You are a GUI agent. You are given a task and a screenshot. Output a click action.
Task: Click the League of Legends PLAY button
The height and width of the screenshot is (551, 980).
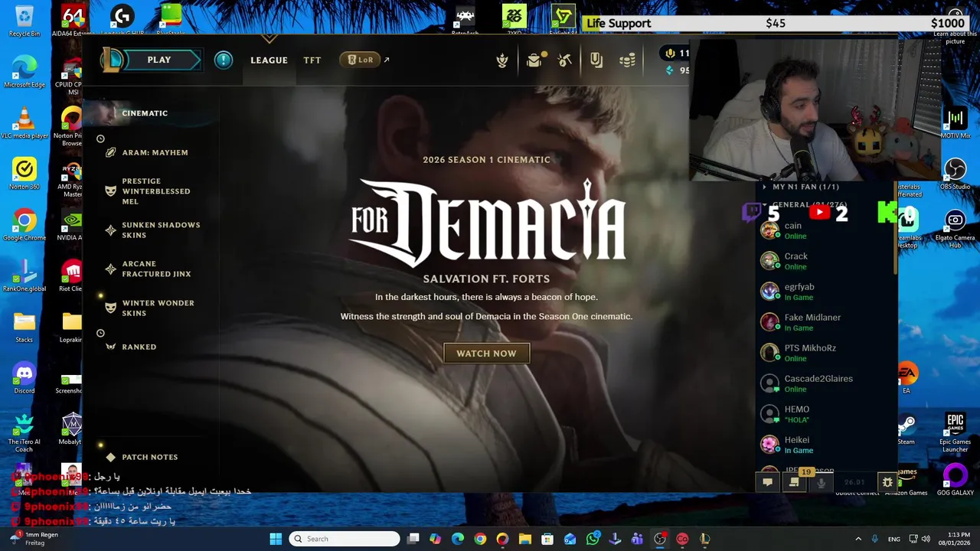(152, 60)
